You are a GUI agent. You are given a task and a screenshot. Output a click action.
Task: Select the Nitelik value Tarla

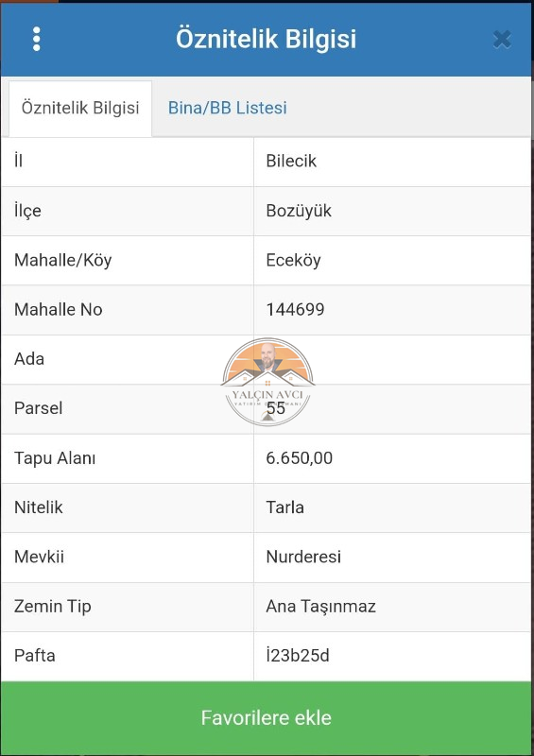click(x=284, y=507)
